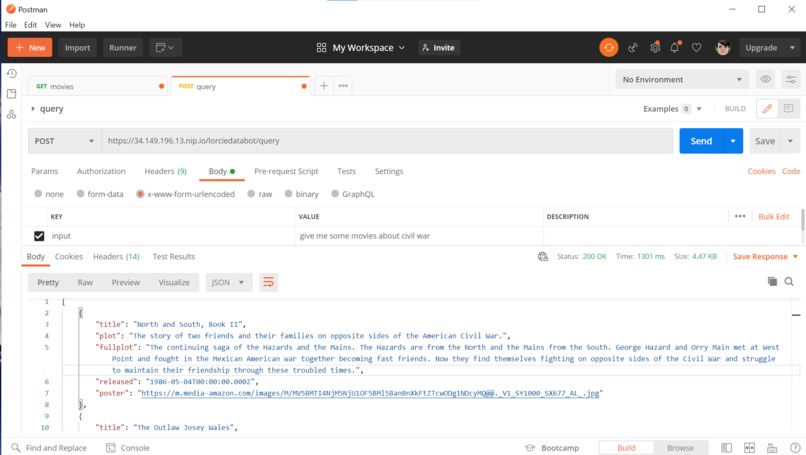Screen dimensions: 806x455
Task: Search within the response body
Action: click(789, 281)
